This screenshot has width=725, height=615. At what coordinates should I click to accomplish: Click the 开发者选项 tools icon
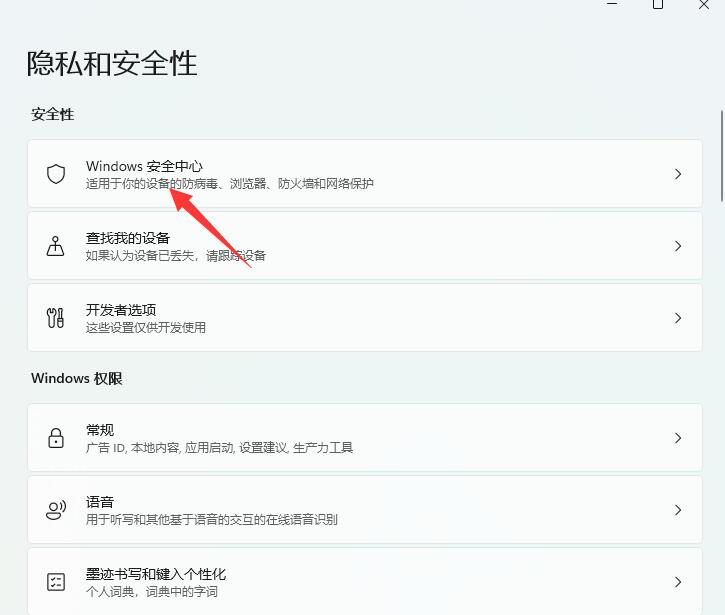click(55, 318)
